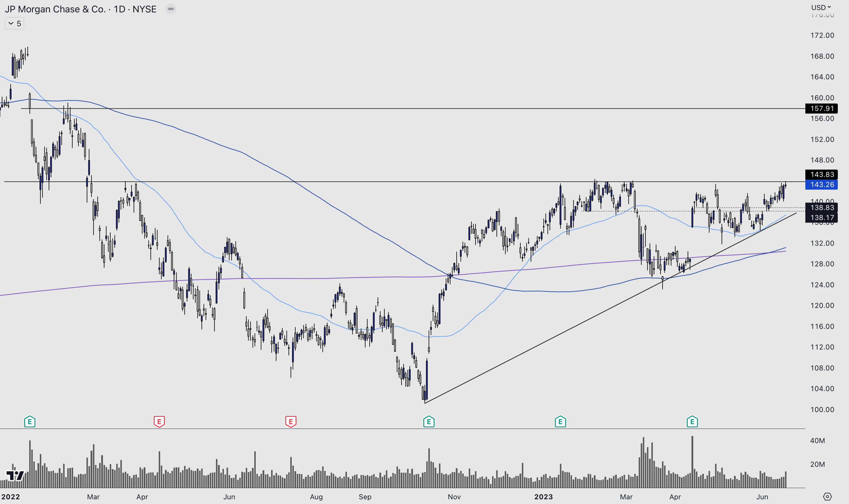
Task: Expand the collapsed 5 indicators legend
Action: pos(14,24)
